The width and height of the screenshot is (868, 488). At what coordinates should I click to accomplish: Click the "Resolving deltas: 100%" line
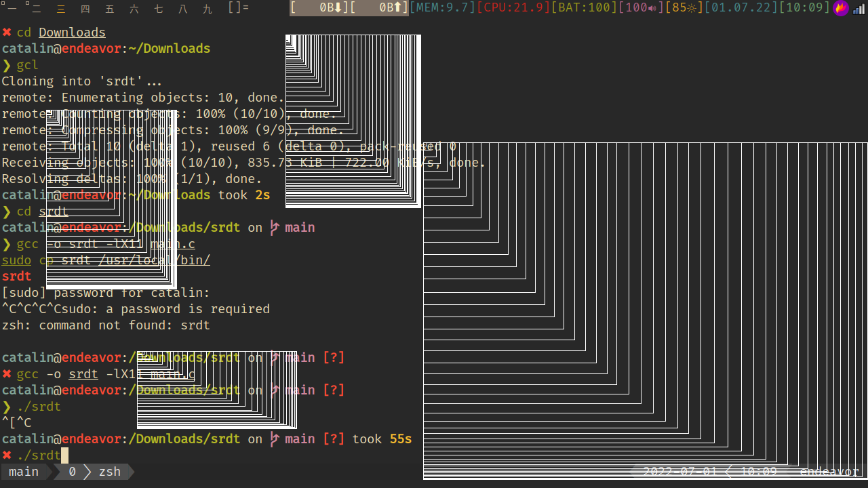[x=132, y=179]
